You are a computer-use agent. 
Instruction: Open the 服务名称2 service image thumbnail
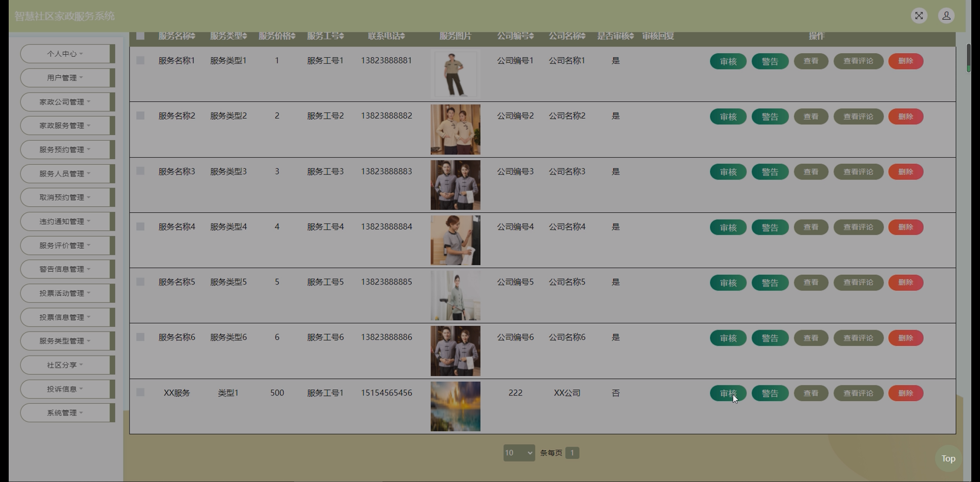455,129
